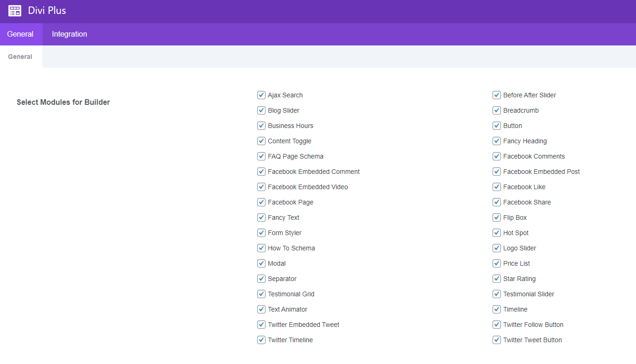This screenshot has width=636, height=364.
Task: Toggle the Facebook Like checkbox
Action: (x=497, y=187)
